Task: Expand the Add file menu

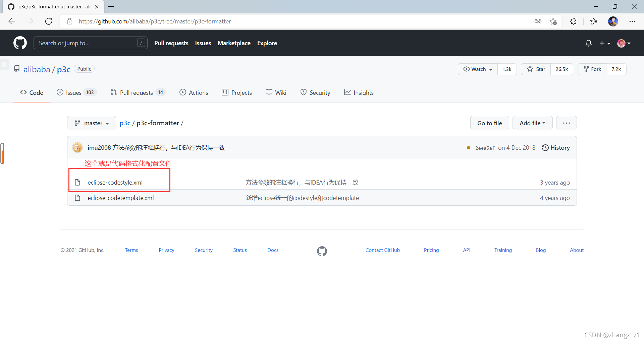Action: [532, 123]
